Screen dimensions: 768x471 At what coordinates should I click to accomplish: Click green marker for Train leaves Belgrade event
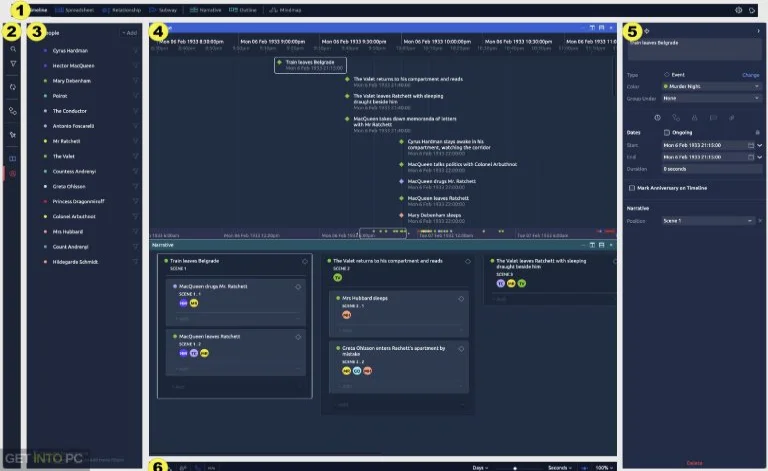280,62
